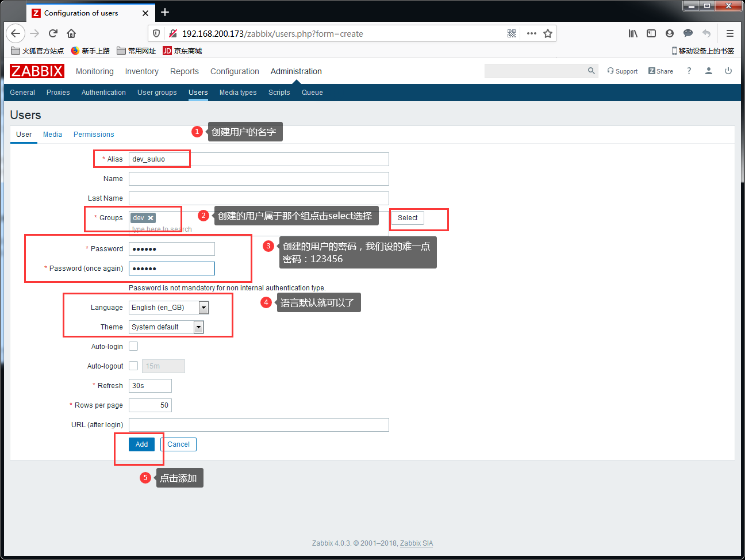Reload the page with the refresh icon

point(53,33)
